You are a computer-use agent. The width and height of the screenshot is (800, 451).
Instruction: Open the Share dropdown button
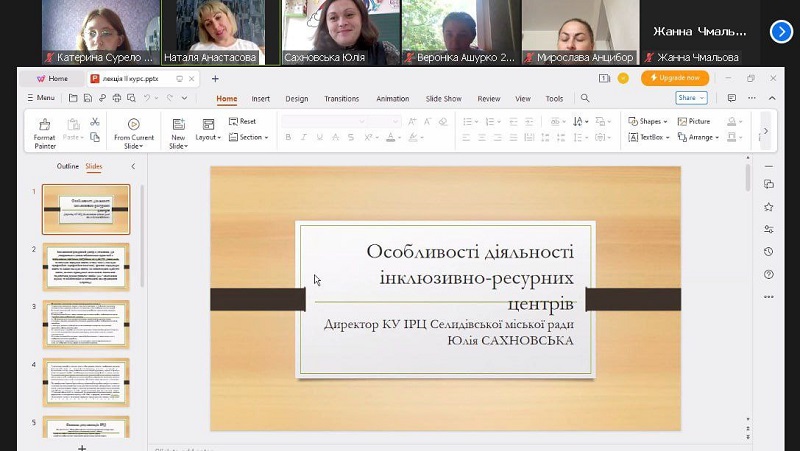(x=690, y=98)
